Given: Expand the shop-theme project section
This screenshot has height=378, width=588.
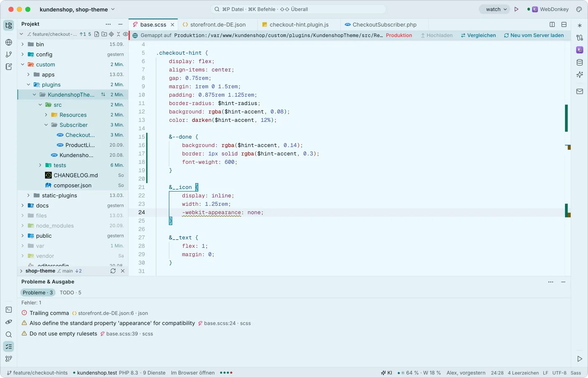Looking at the screenshot, I should tap(21, 271).
